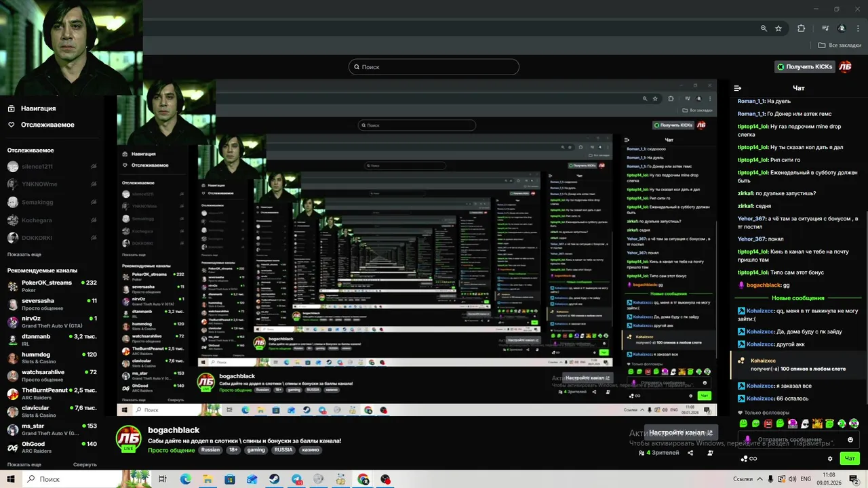Click the taskbar clock showing 11:08
Image resolution: width=868 pixels, height=488 pixels.
click(x=829, y=479)
